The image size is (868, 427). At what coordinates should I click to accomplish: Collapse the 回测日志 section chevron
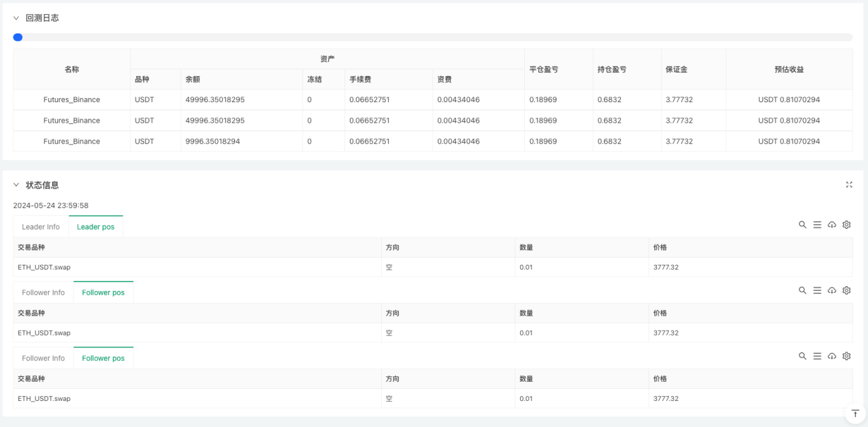[16, 18]
